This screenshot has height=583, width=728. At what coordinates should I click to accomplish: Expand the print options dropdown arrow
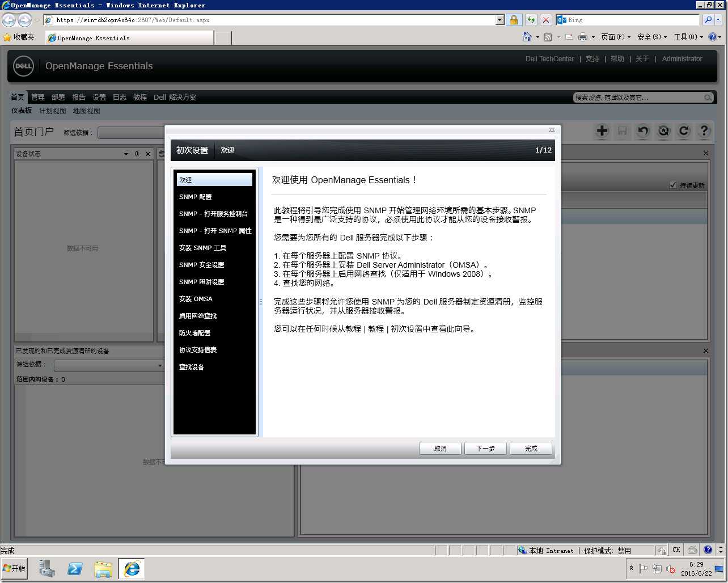(x=593, y=37)
